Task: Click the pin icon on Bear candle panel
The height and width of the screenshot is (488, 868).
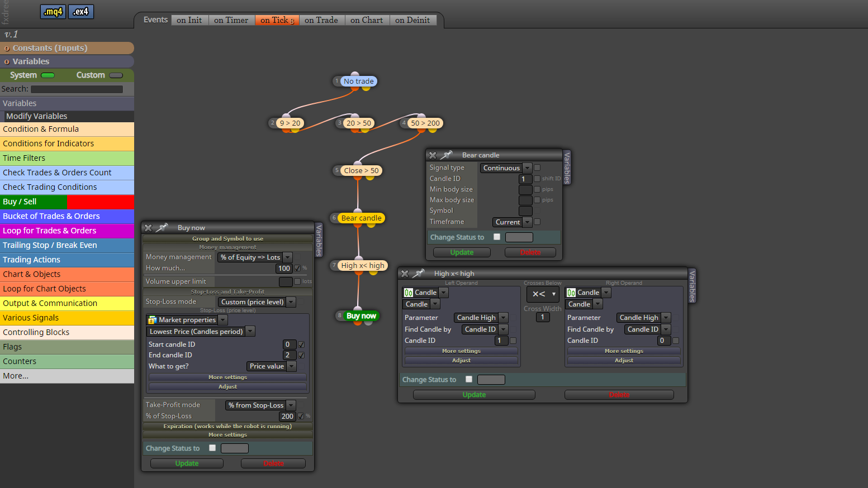Action: [447, 155]
